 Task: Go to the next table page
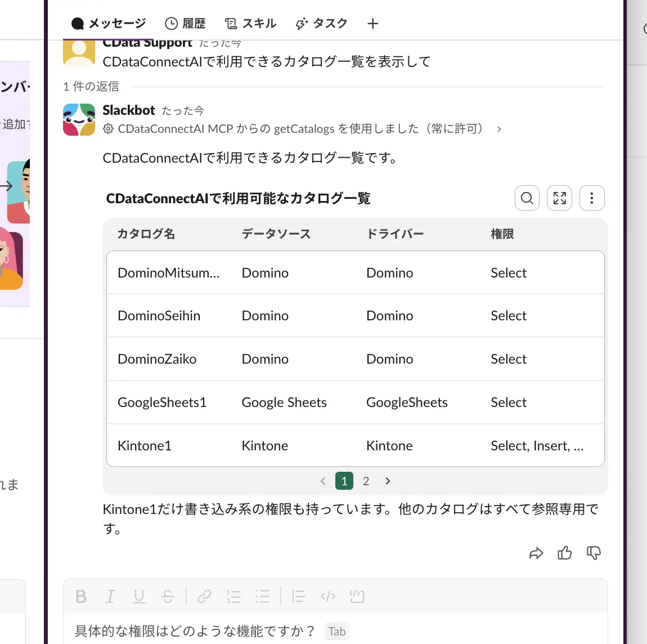click(x=388, y=481)
